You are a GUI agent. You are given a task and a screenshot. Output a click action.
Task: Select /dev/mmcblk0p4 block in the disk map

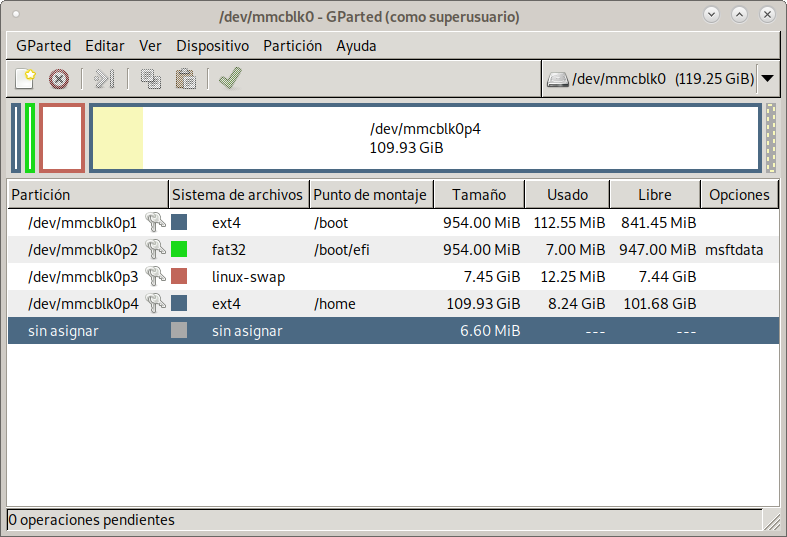[426, 138]
